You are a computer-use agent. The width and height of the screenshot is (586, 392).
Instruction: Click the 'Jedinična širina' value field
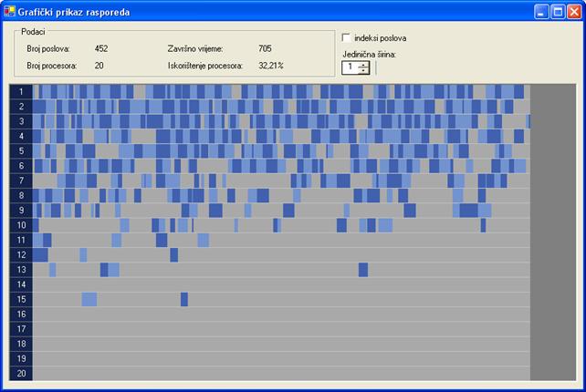click(x=350, y=67)
